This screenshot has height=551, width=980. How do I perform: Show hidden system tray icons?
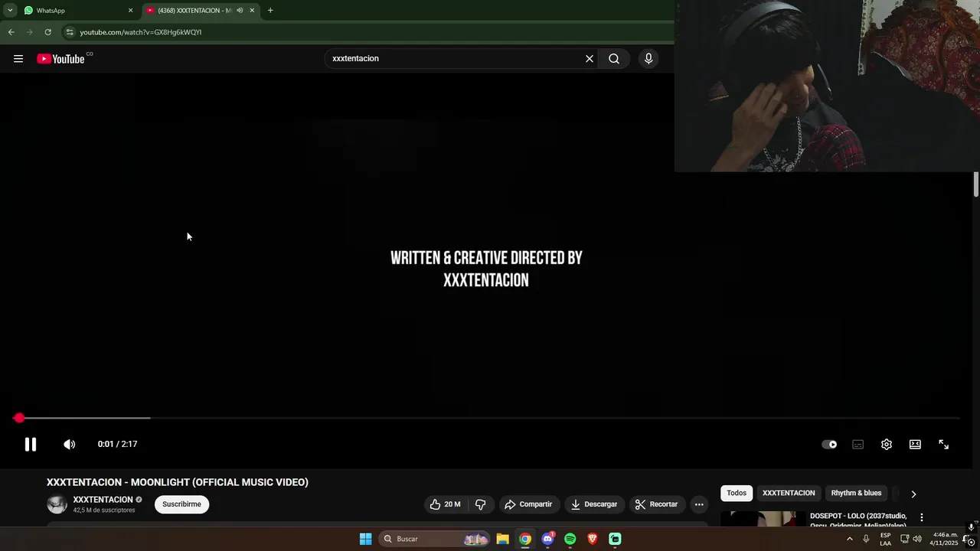pos(849,539)
